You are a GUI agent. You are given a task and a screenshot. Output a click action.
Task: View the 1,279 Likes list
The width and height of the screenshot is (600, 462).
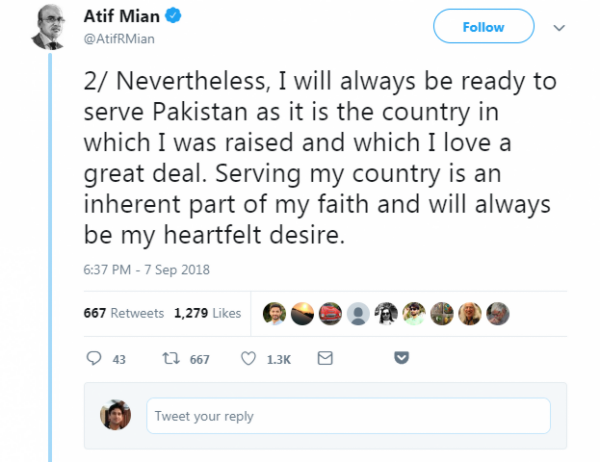click(x=207, y=313)
